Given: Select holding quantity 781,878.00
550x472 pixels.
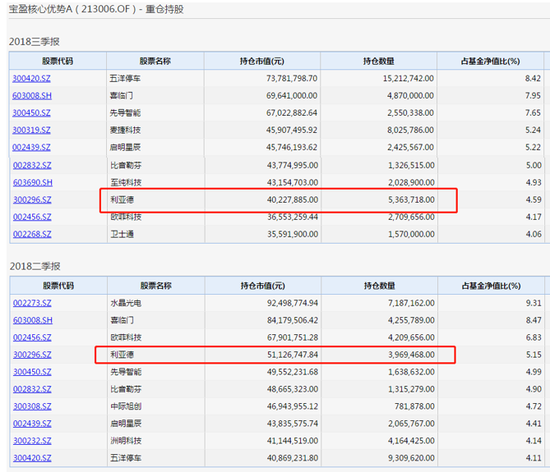Looking at the screenshot, I should point(415,406).
